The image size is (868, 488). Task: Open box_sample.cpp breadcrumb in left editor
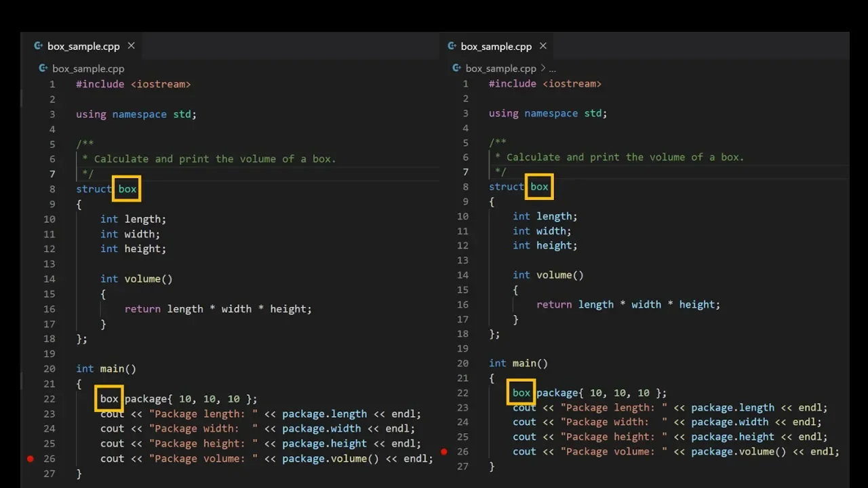pyautogui.click(x=88, y=68)
